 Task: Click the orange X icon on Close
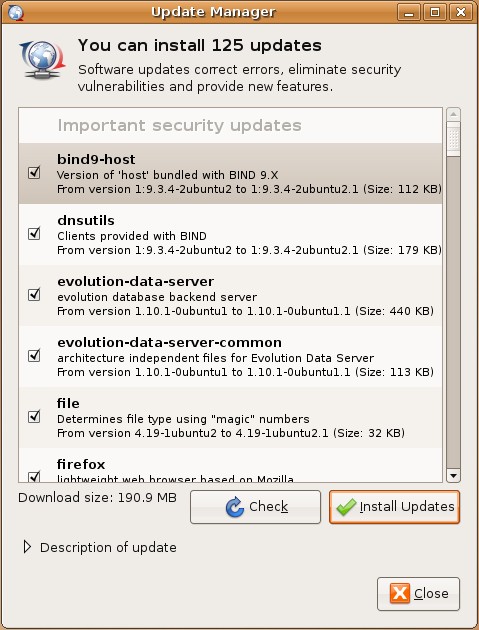point(399,593)
